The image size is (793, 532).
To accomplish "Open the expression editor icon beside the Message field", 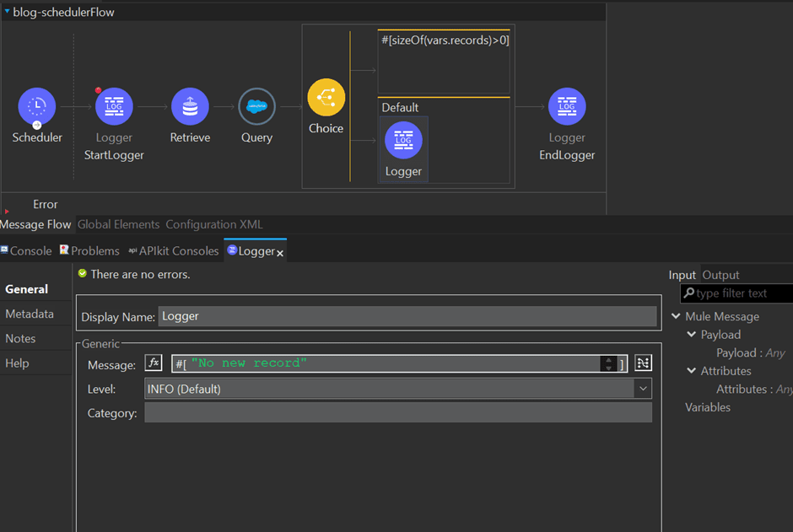I will click(x=643, y=363).
